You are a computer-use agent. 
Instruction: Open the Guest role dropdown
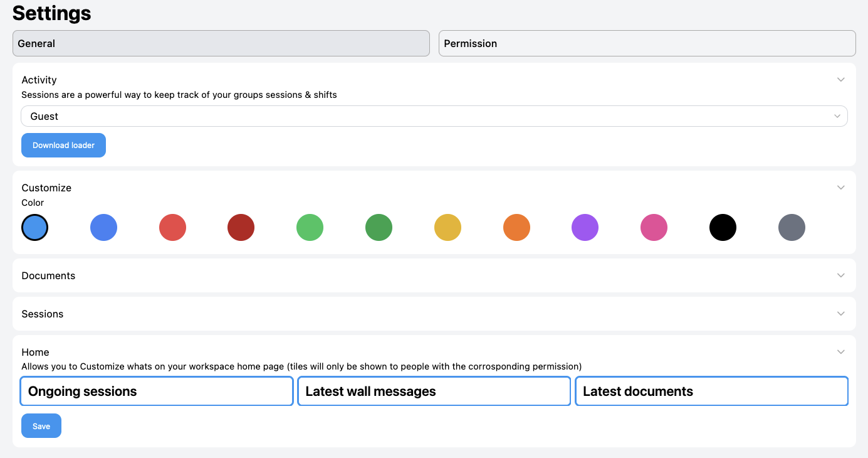(x=434, y=116)
